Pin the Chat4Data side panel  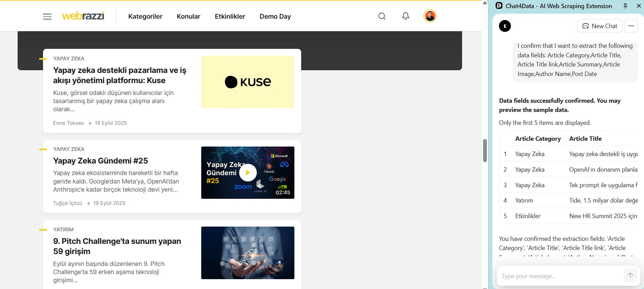[625, 6]
